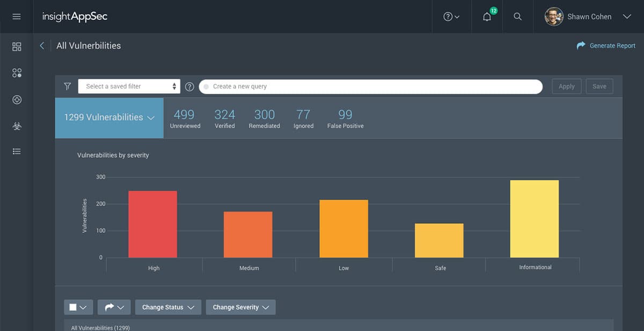Open the Change Severity menu
Viewport: 644px width, 331px height.
click(x=240, y=307)
